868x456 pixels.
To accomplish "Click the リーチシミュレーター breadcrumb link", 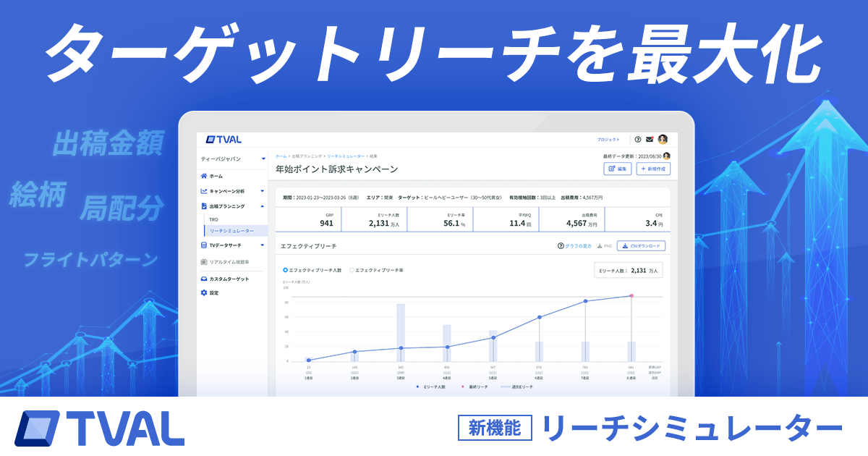I will point(345,156).
